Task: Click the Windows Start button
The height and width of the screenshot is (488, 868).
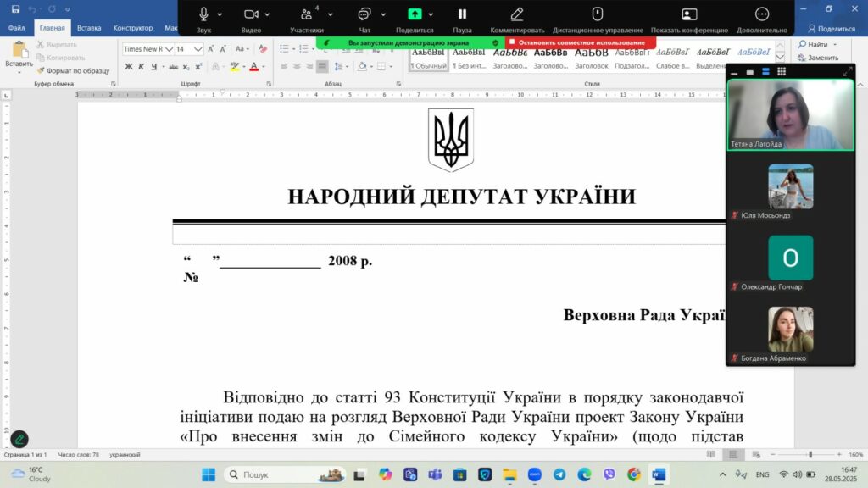Action: (x=209, y=474)
